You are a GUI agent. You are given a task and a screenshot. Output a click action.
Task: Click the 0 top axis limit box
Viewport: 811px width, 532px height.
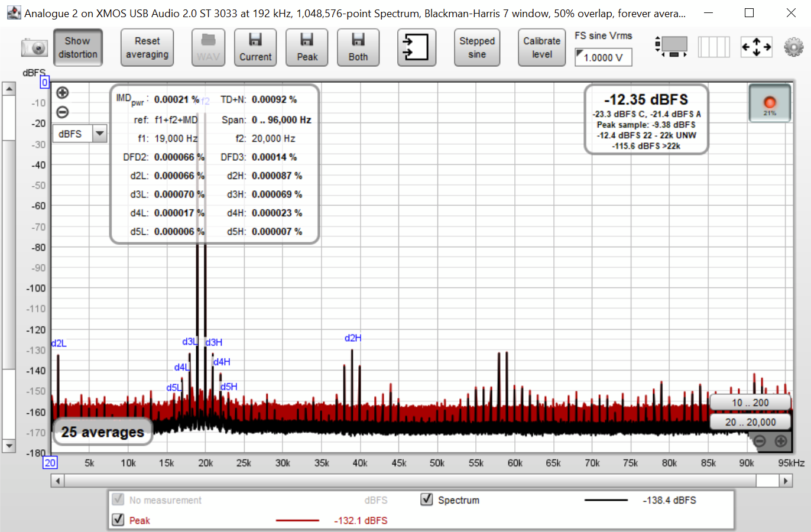click(44, 83)
